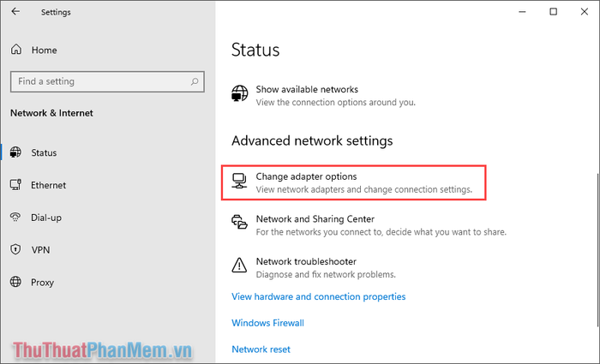Click the back arrow icon
This screenshot has height=364, width=600.
(15, 11)
